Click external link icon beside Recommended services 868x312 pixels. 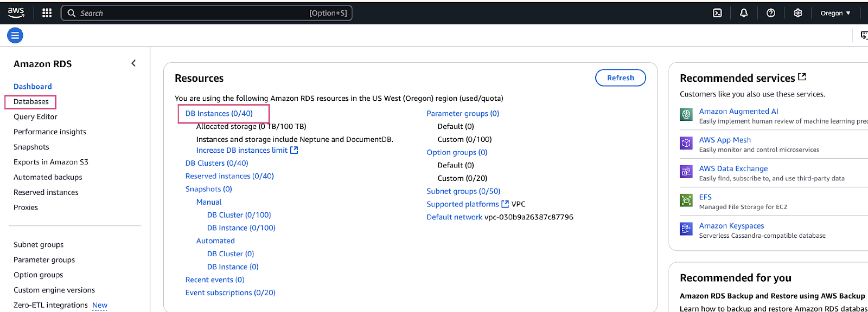(x=802, y=77)
